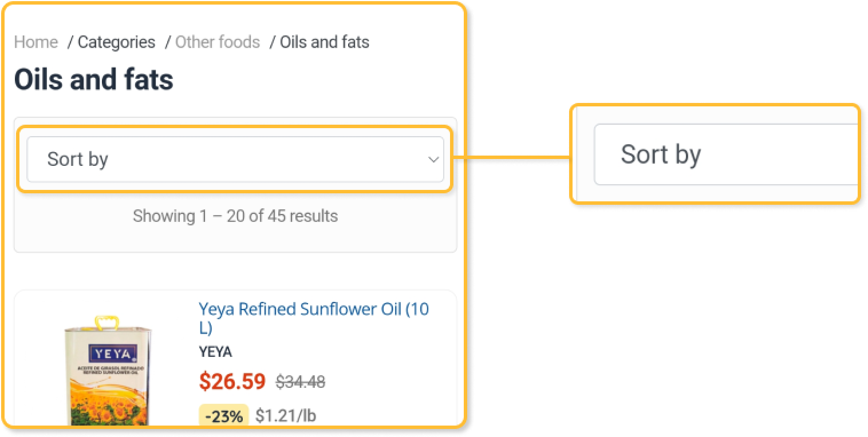
Task: Click the yellow handle atop the oil can
Action: (x=106, y=322)
